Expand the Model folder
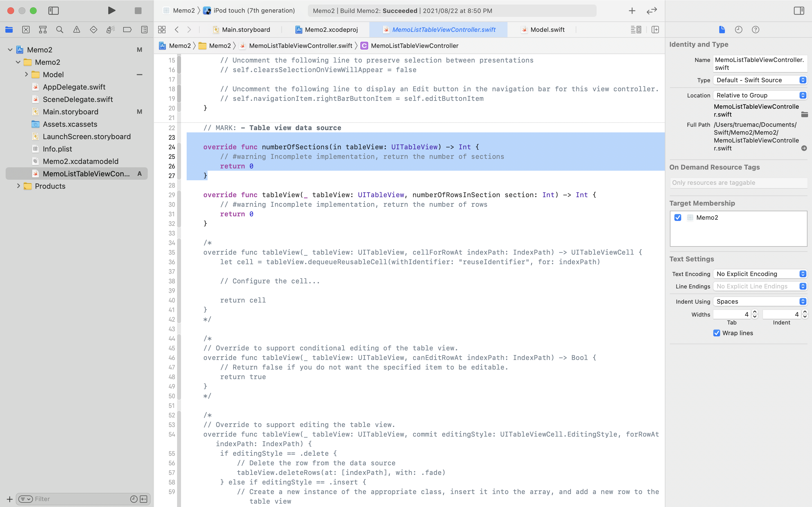The image size is (812, 507). click(x=26, y=74)
